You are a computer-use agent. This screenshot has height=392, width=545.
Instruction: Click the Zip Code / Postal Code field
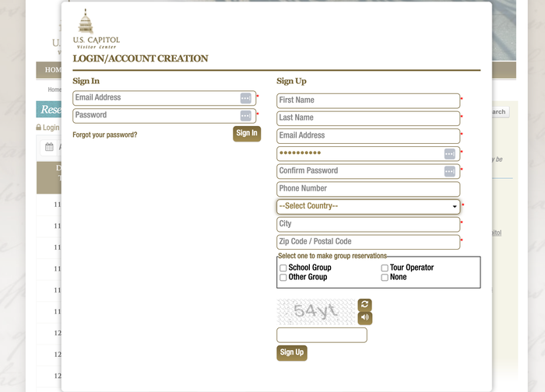tap(368, 242)
